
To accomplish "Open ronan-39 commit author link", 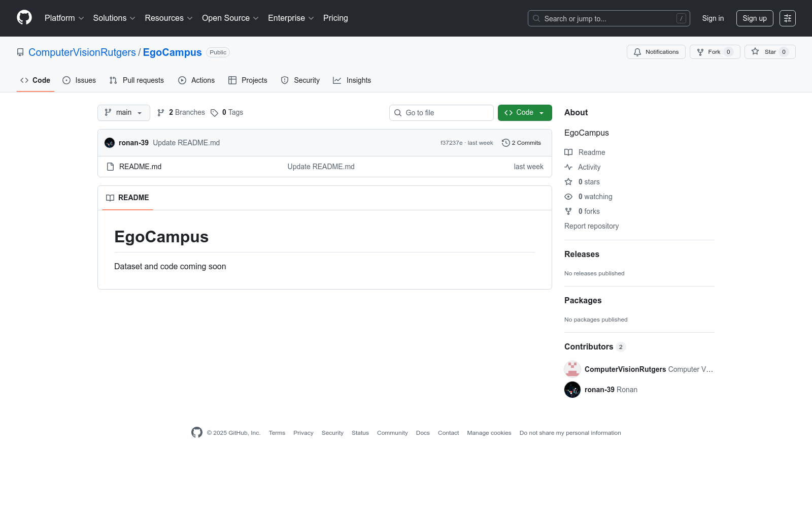I will (133, 143).
